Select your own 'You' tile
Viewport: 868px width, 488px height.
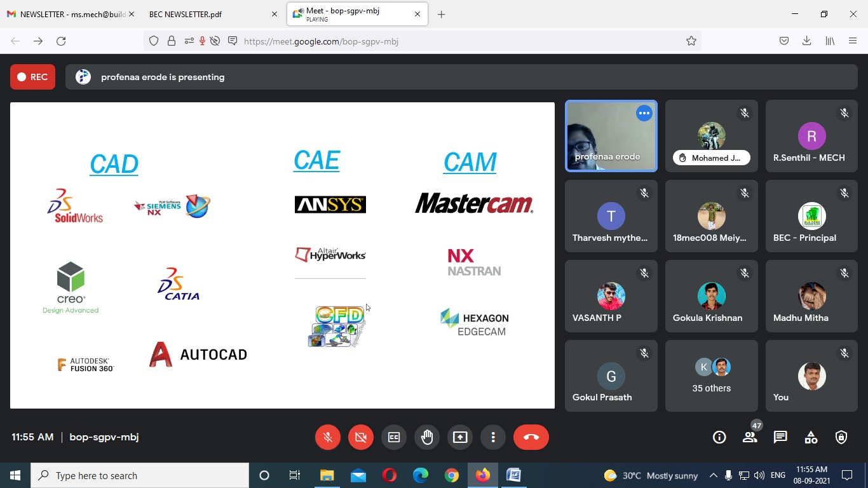(x=811, y=376)
